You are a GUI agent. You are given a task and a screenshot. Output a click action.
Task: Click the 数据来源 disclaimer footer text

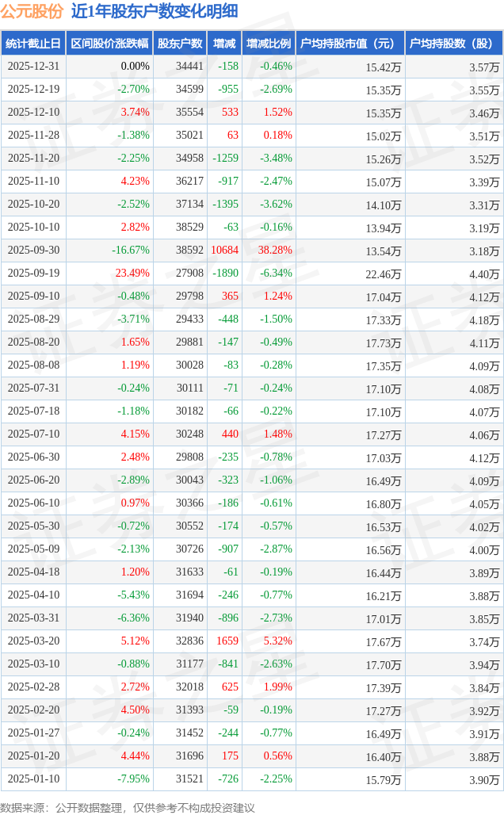click(128, 807)
